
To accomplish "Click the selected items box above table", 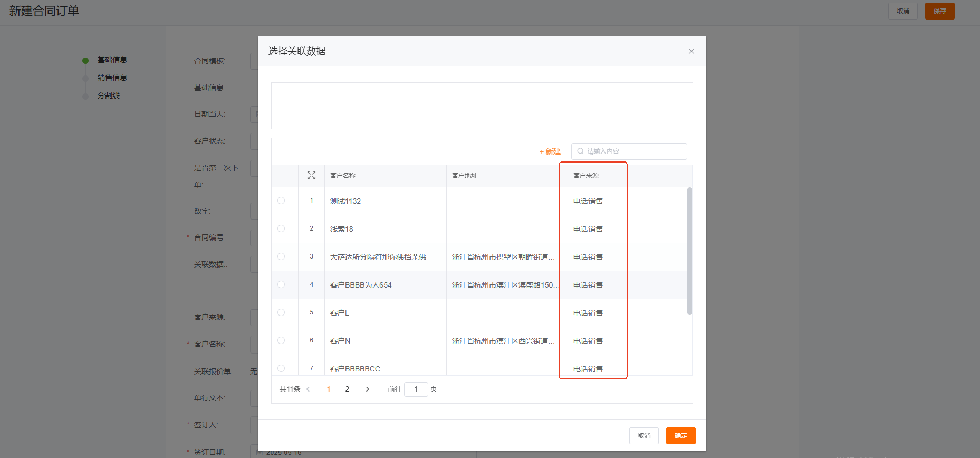I will (x=482, y=106).
